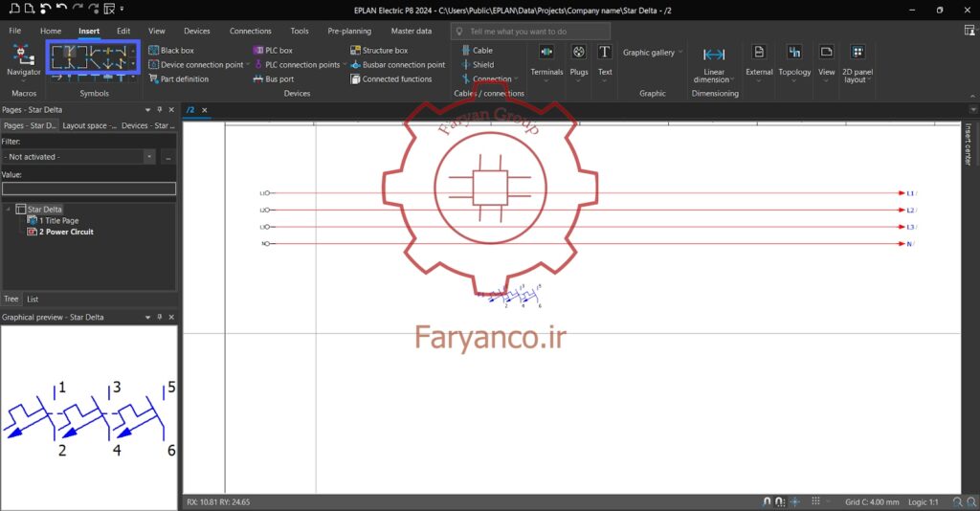Click the second new-document icon in title bar
The width and height of the screenshot is (980, 511).
29,9
